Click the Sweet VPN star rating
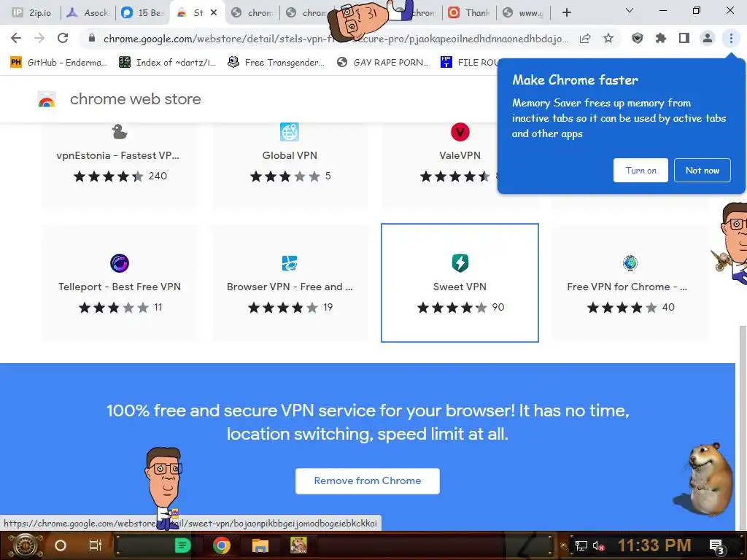The image size is (747, 560). tap(452, 308)
